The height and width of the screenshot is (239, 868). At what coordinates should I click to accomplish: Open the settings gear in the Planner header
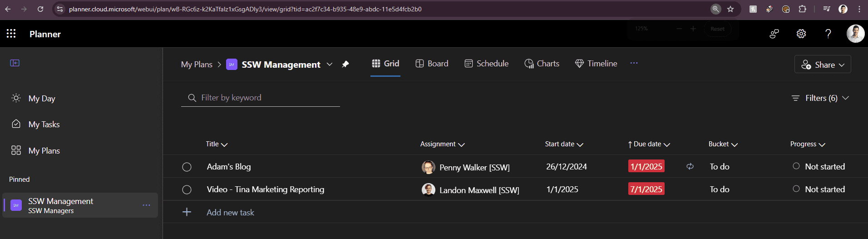801,34
